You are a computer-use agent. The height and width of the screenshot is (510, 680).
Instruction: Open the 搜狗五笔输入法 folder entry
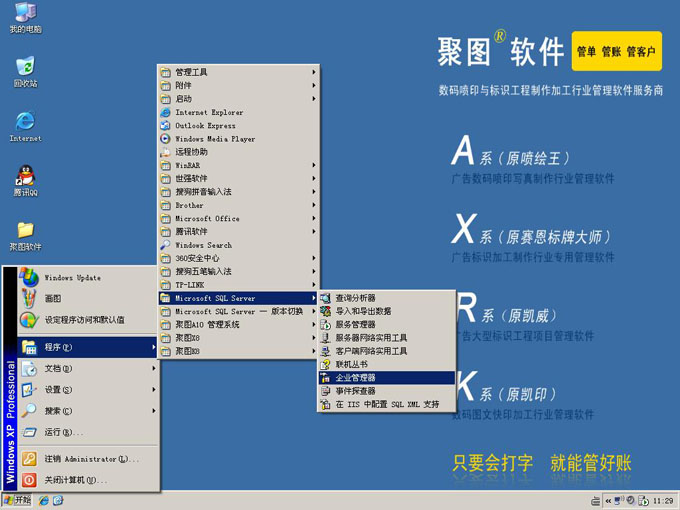238,271
